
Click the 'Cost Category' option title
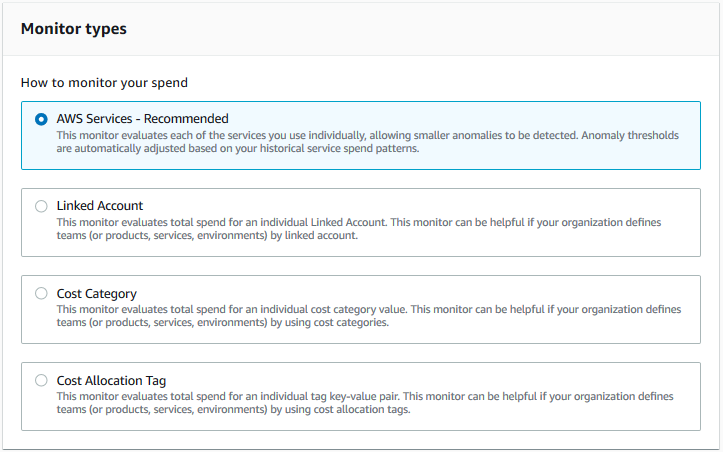point(96,293)
